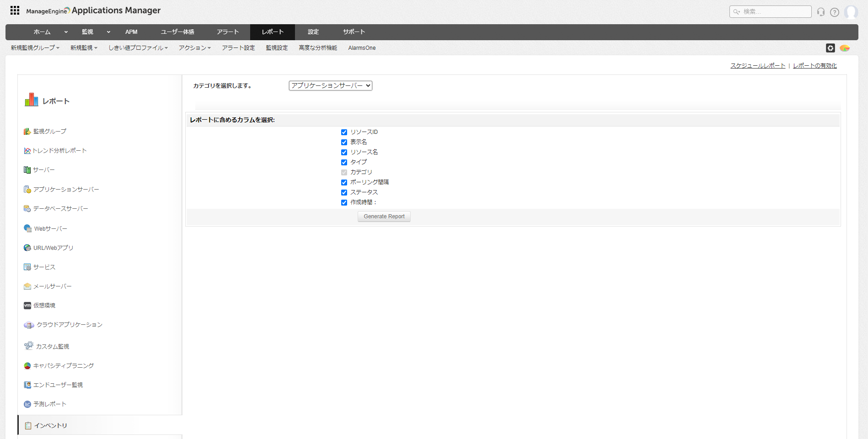868x439 pixels.
Task: Expand the アクション dropdown menu
Action: pyautogui.click(x=194, y=48)
